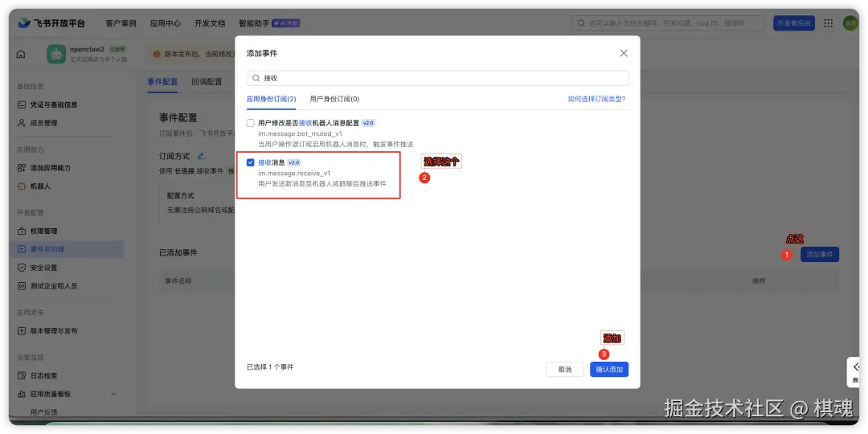Click 版本管理与发布 icon
This screenshot has height=434, width=868.
[22, 331]
